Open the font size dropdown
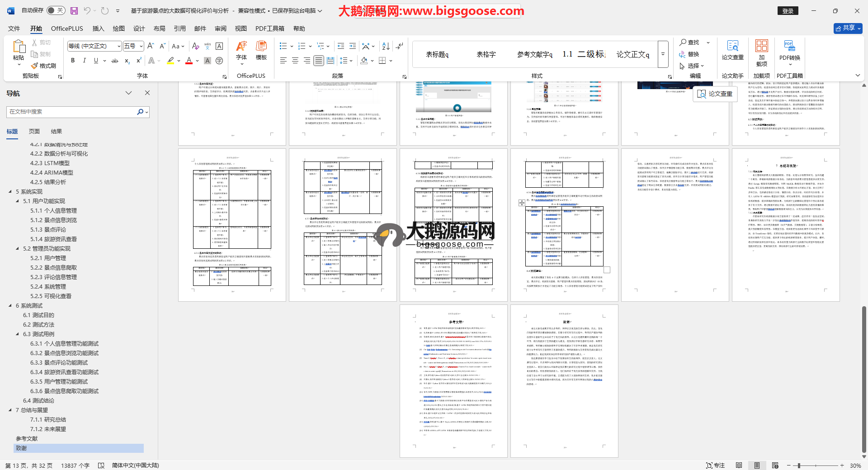 click(141, 46)
